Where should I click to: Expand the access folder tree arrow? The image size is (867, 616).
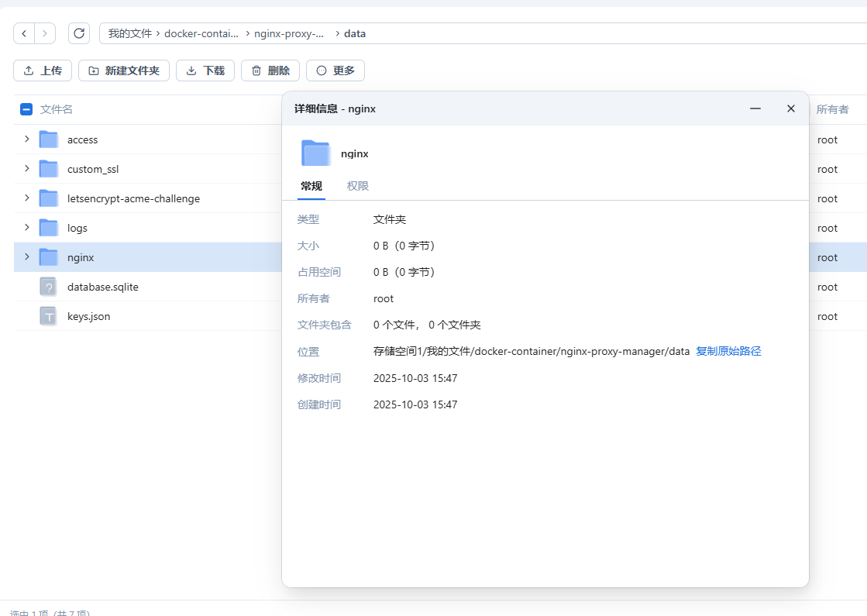click(x=26, y=139)
